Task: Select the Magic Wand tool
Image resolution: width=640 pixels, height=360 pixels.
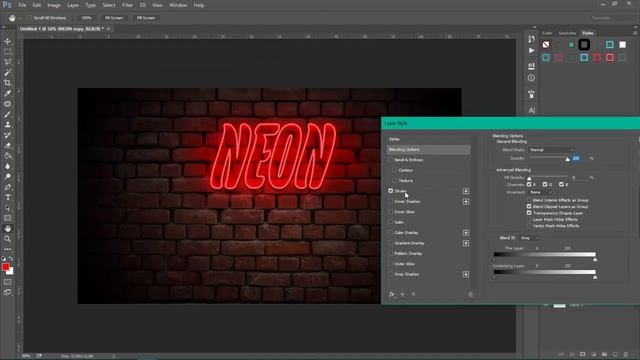Action: (8, 72)
